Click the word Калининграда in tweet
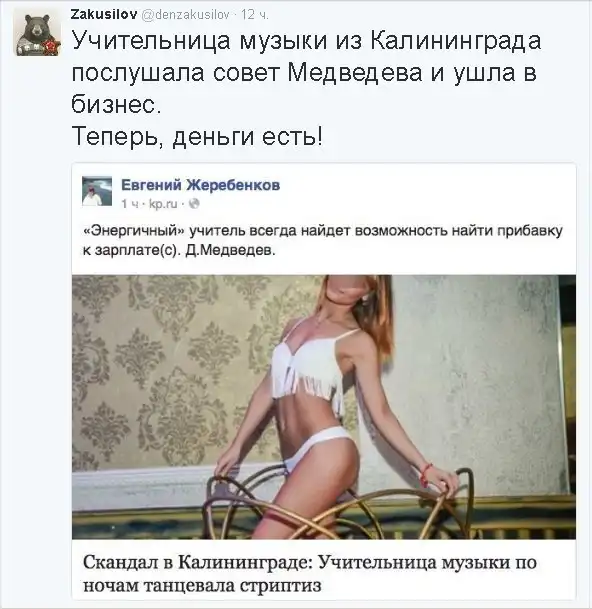This screenshot has height=609, width=592. tap(455, 41)
